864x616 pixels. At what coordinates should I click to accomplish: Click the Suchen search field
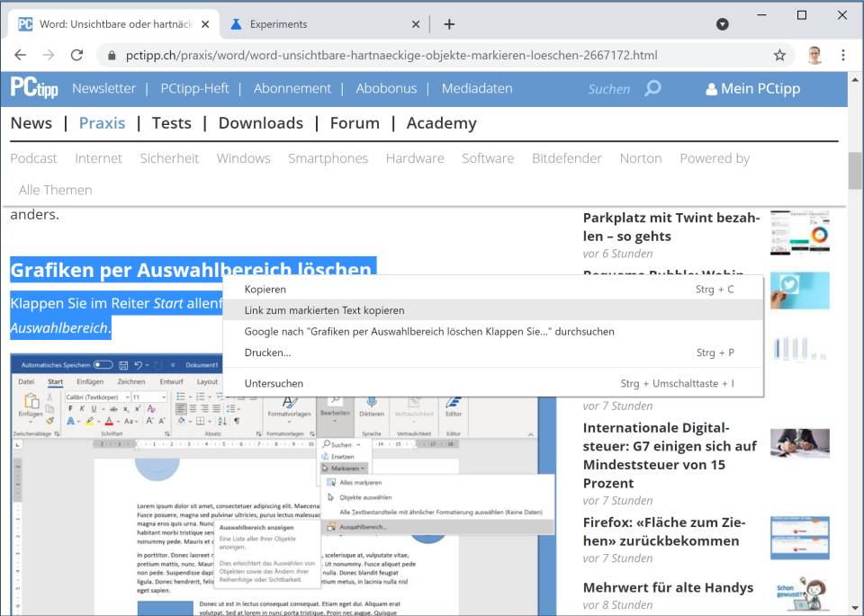point(608,89)
